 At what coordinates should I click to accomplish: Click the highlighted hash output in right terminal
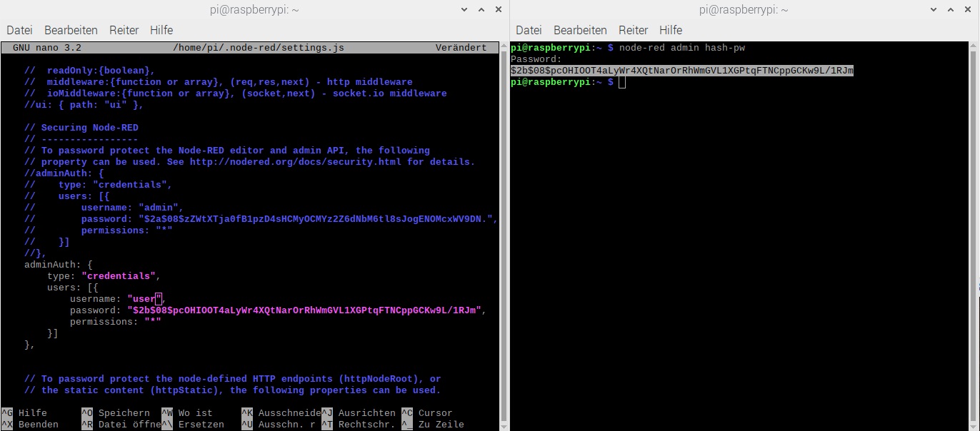point(682,71)
